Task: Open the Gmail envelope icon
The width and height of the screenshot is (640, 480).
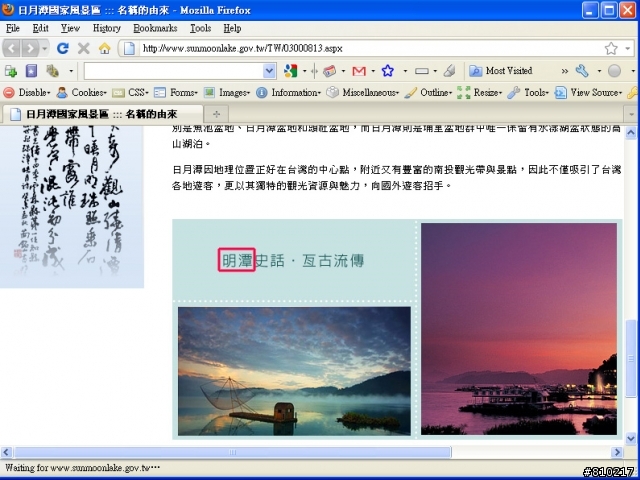Action: tap(359, 71)
